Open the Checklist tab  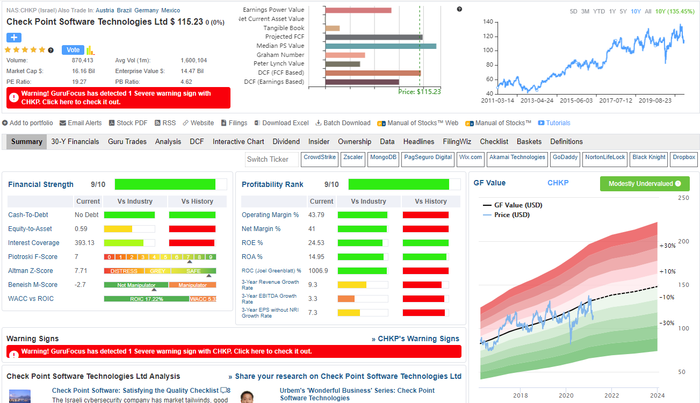[x=494, y=141]
